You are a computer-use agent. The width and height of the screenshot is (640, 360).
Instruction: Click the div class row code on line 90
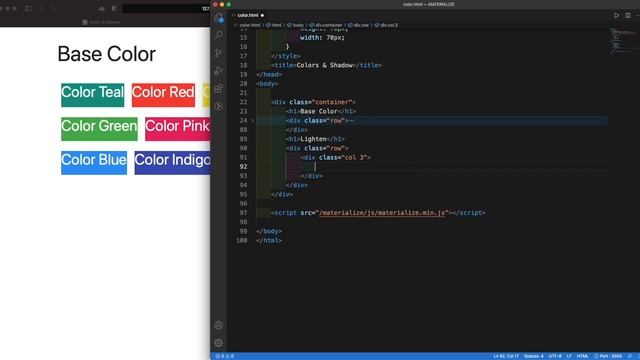click(x=317, y=148)
